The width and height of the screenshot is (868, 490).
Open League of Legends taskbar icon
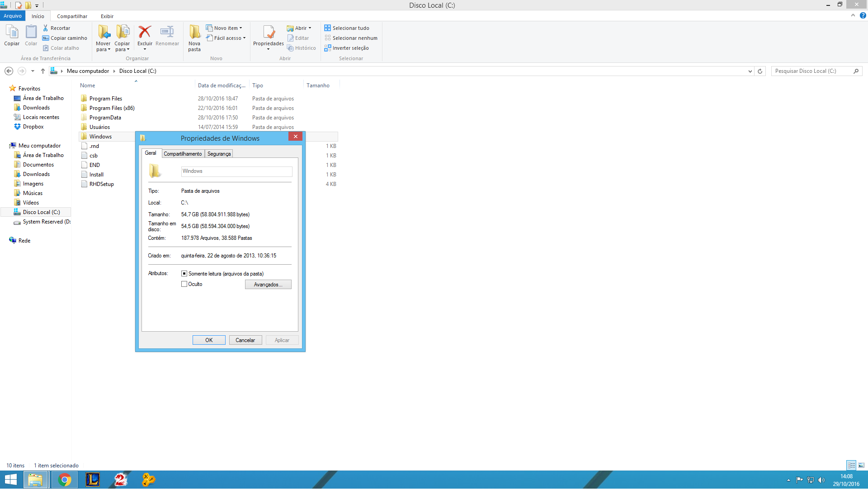click(x=93, y=480)
